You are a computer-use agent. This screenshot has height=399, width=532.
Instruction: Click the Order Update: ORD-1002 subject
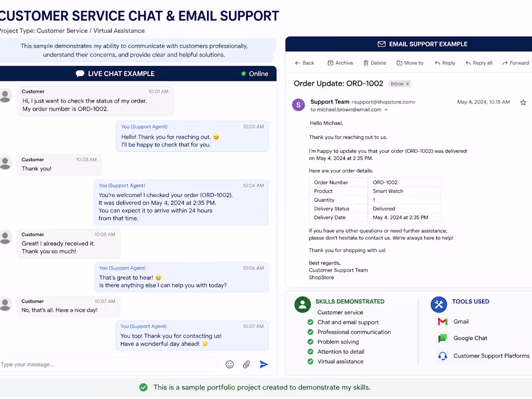coord(339,84)
